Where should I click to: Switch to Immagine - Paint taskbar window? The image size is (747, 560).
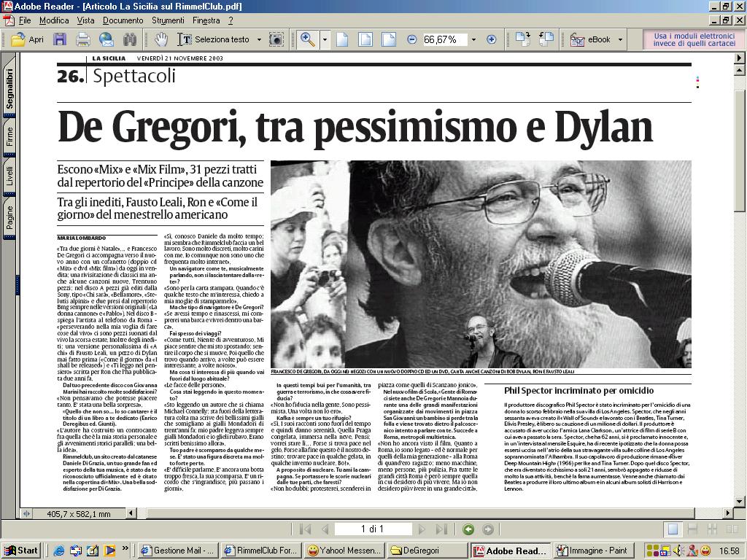[593, 551]
